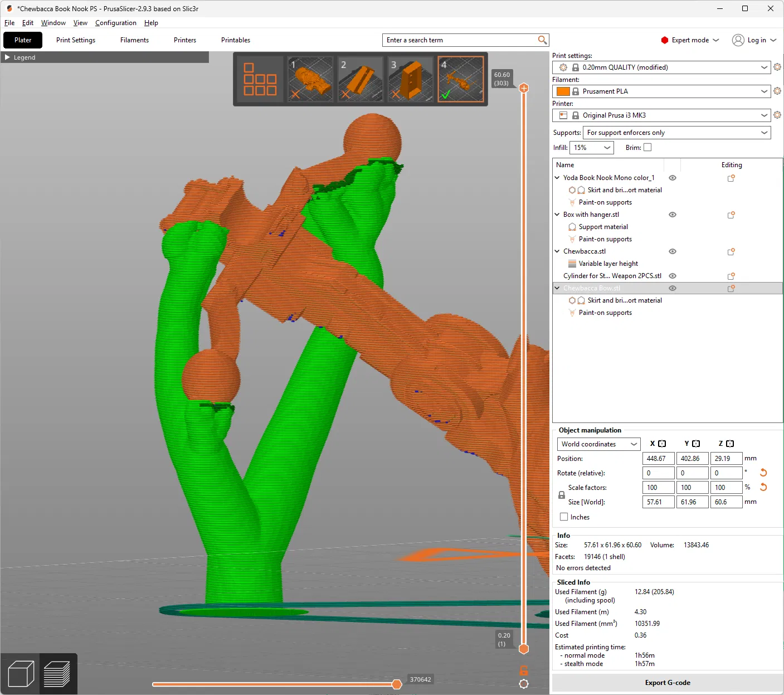Image resolution: width=784 pixels, height=695 pixels.
Task: Select bed 2 thumbnail
Action: click(361, 79)
